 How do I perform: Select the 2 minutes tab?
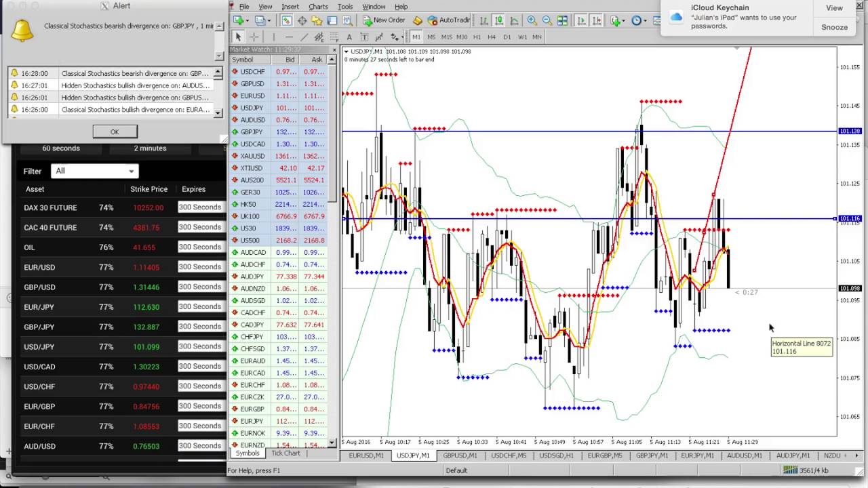[x=150, y=148]
